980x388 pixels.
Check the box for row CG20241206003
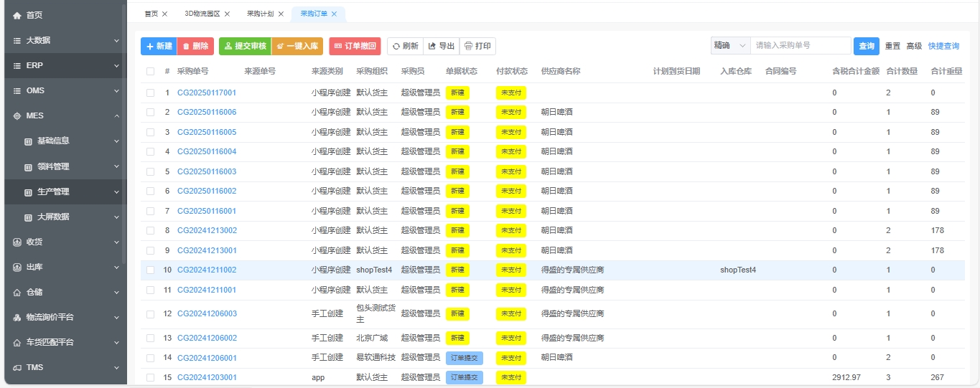tap(150, 314)
